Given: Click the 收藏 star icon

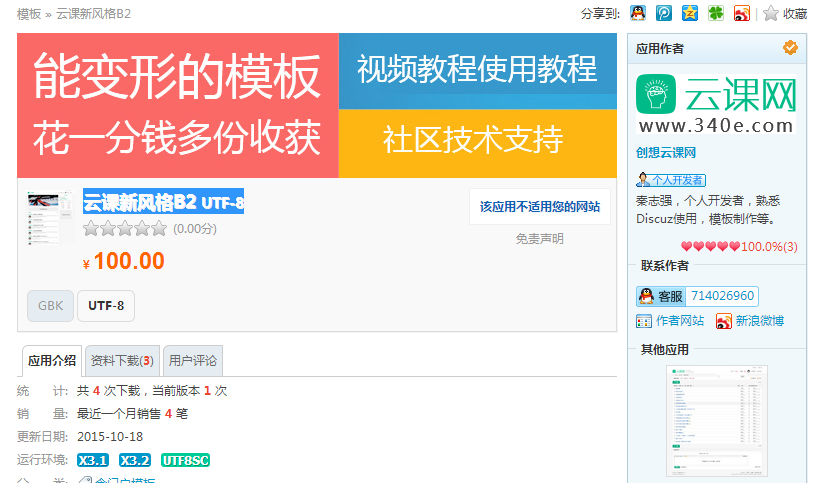Looking at the screenshot, I should point(771,13).
